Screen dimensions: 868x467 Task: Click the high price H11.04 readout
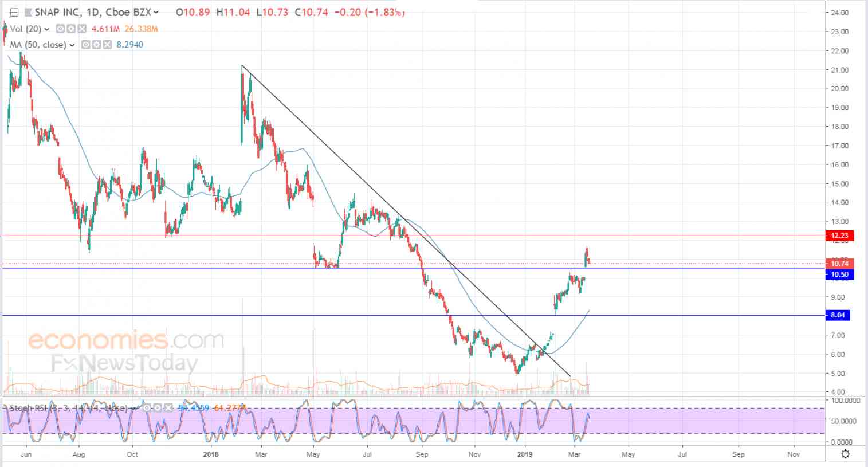(x=233, y=12)
